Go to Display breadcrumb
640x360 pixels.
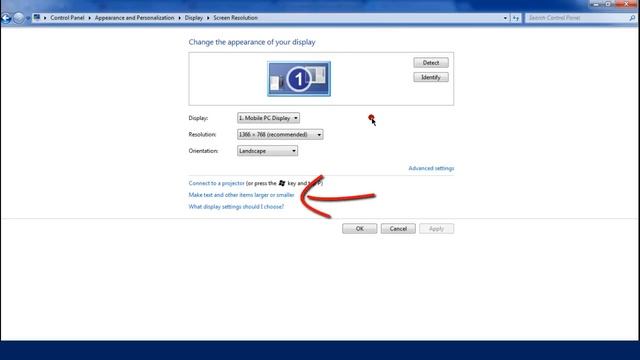click(x=193, y=18)
